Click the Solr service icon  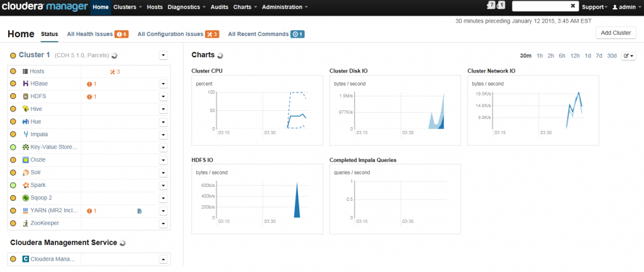point(25,173)
